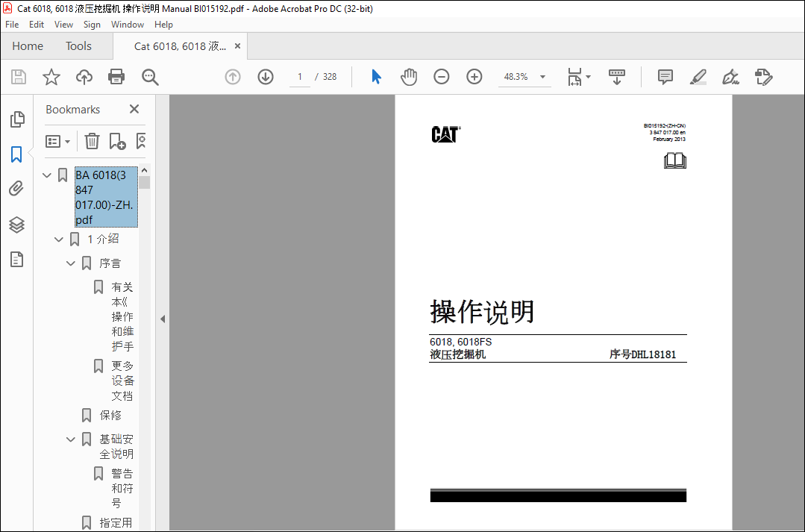Go to previous page arrow
Screen dimensions: 805x532
[x=233, y=77]
